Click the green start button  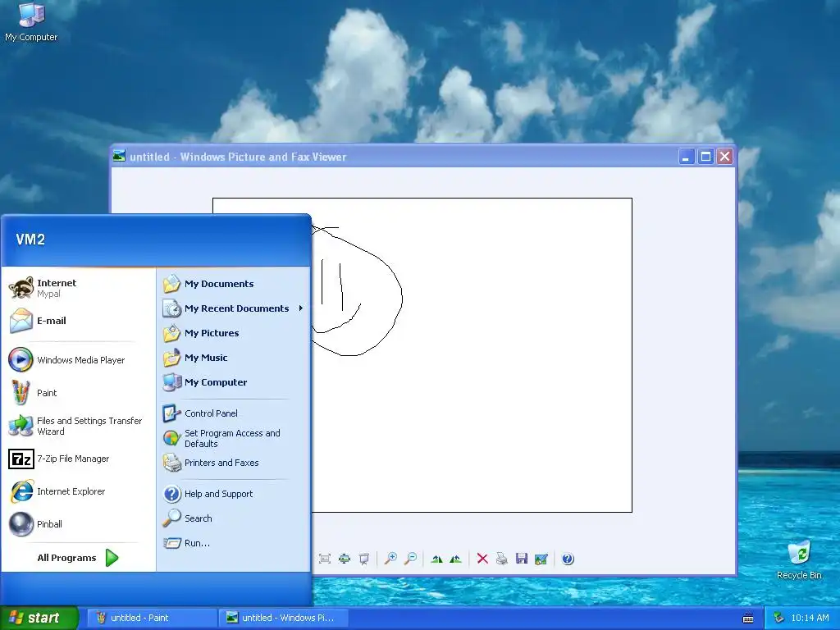(x=39, y=618)
